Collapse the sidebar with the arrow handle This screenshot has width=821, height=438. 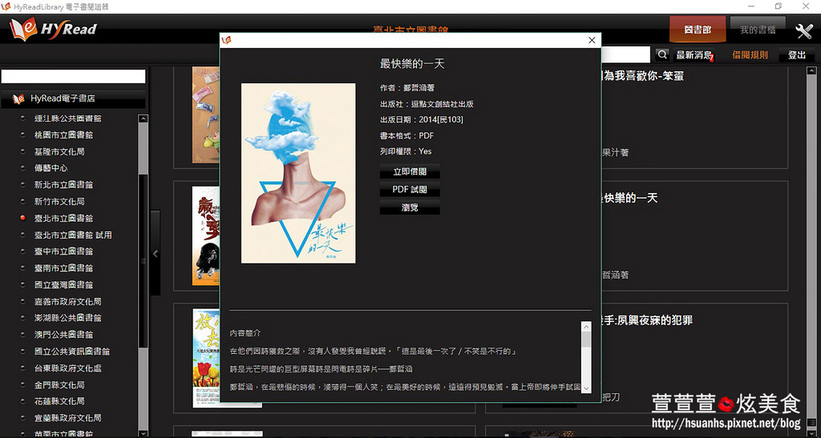click(155, 254)
